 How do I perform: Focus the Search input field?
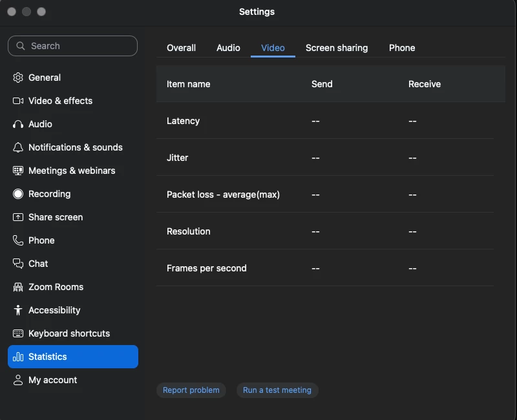(x=72, y=46)
